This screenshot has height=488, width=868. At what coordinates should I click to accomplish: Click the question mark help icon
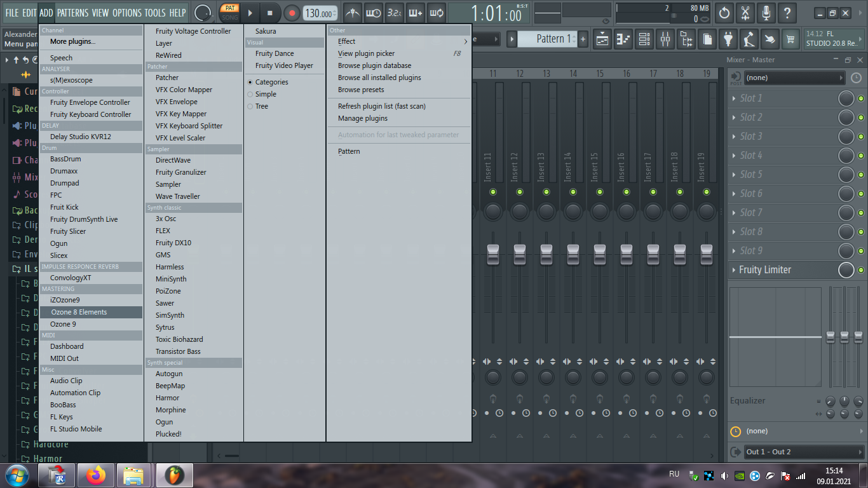787,13
